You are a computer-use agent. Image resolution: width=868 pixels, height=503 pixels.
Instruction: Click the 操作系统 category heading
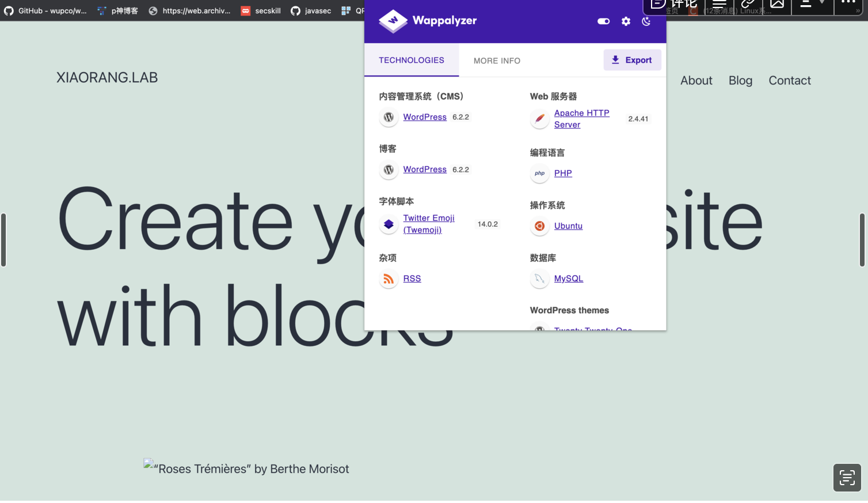pos(547,205)
